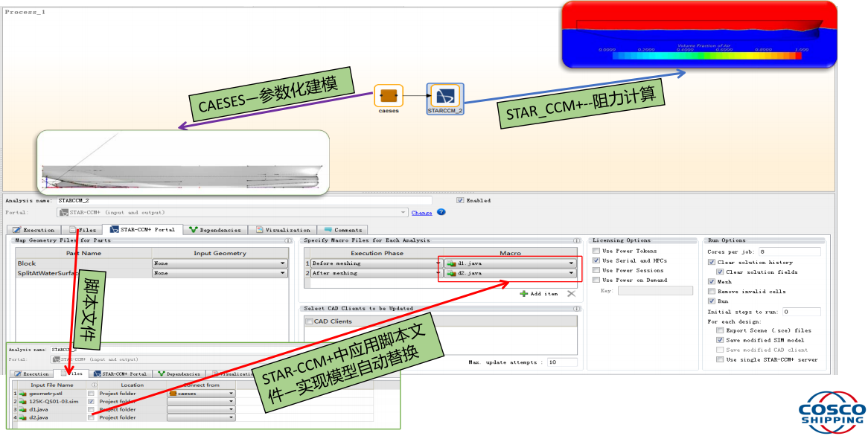This screenshot has height=436, width=868.
Task: Check the CAD Clients header checkbox
Action: (x=309, y=321)
